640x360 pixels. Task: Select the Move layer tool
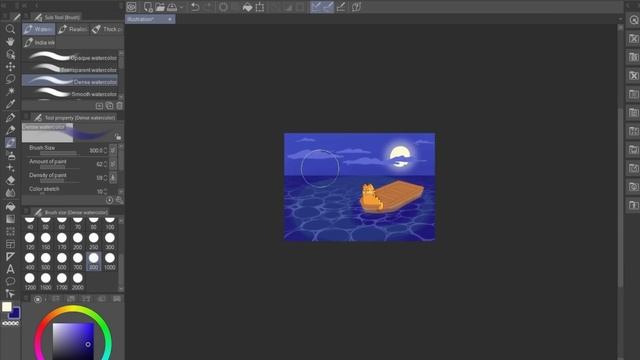pos(10,67)
